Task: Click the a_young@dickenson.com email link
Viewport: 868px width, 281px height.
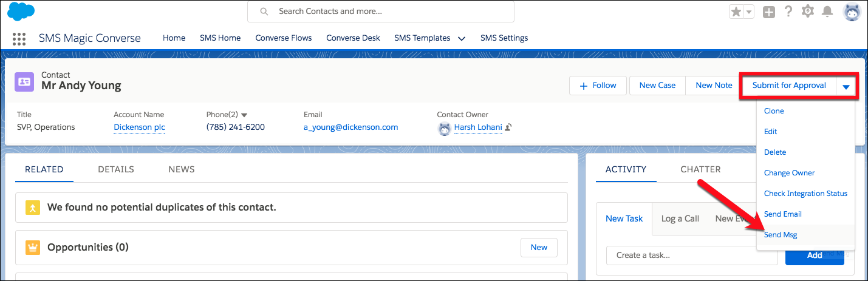Action: click(350, 127)
